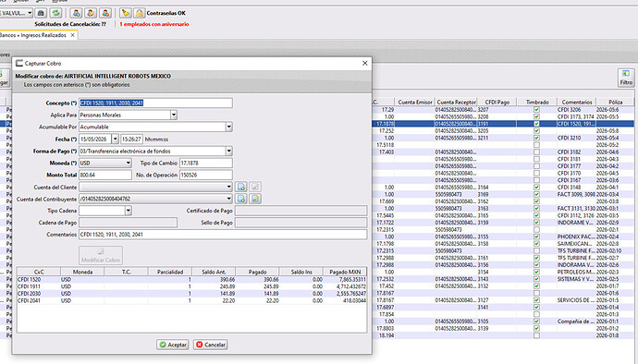Viewport: 638px width, 364px height.
Task: Click the remove user icon in the toolbar
Action: click(105, 13)
